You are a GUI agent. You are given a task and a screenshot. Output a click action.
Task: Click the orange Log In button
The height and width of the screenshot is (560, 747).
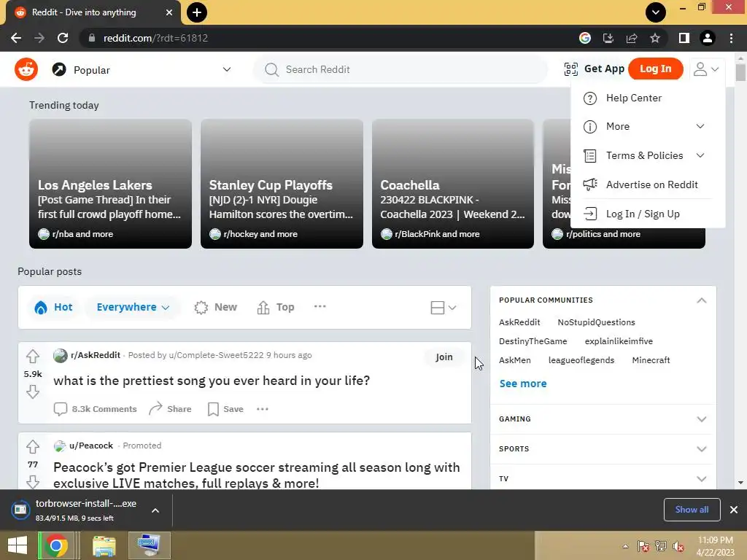pos(656,69)
